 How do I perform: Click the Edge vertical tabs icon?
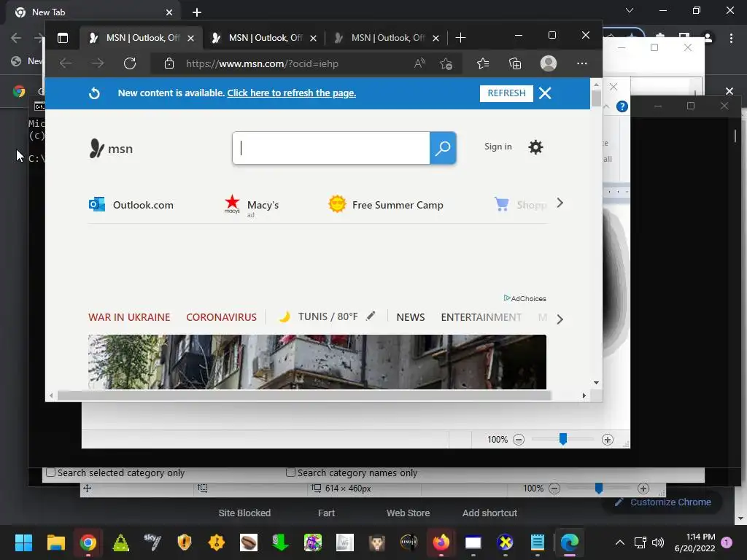coord(63,38)
